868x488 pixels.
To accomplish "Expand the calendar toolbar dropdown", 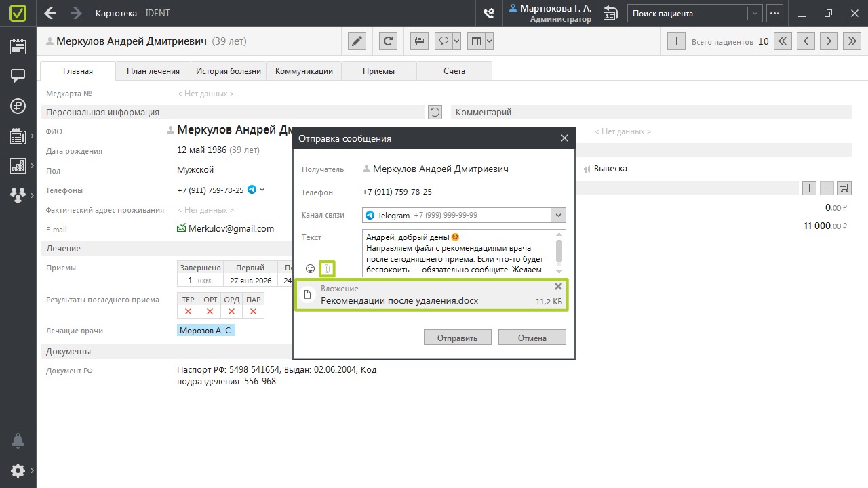I will [489, 41].
